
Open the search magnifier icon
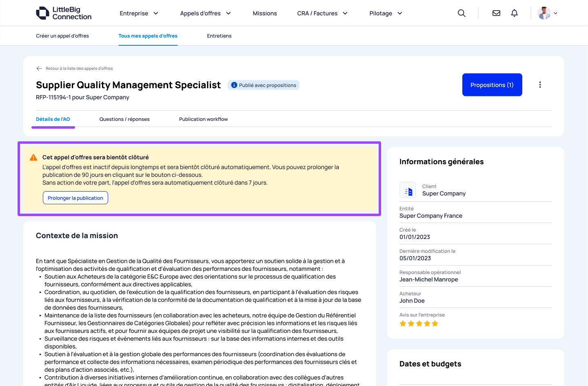pyautogui.click(x=462, y=13)
